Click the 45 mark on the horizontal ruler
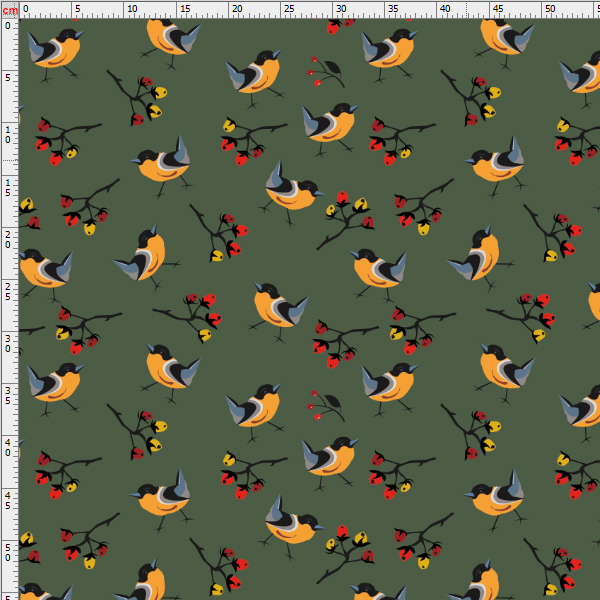The image size is (600, 600). click(x=498, y=8)
